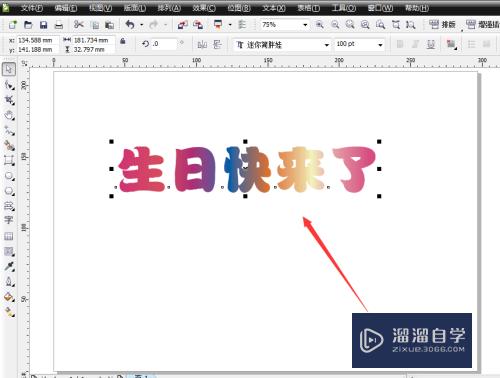Cut selection with scissors icon
This screenshot has width=500, height=378.
[x=79, y=24]
